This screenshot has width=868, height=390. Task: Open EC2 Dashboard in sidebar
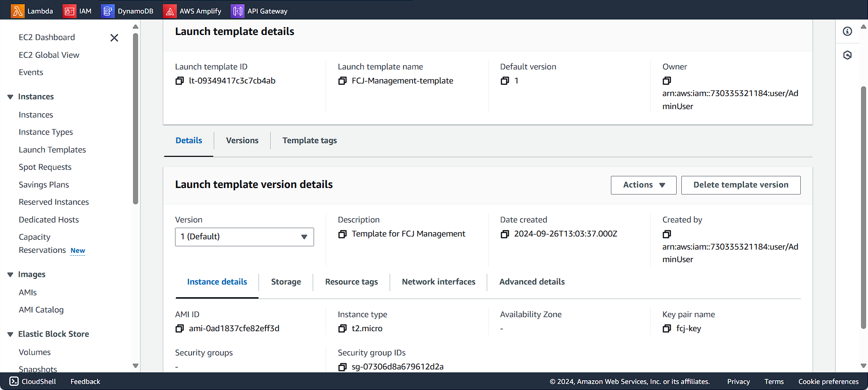tap(47, 37)
